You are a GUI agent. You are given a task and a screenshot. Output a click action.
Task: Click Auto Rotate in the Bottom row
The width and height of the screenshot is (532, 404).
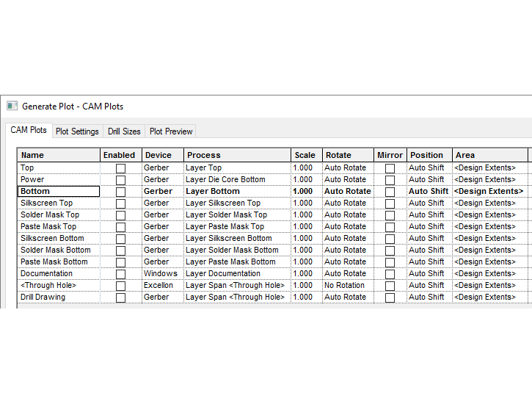[x=348, y=191]
